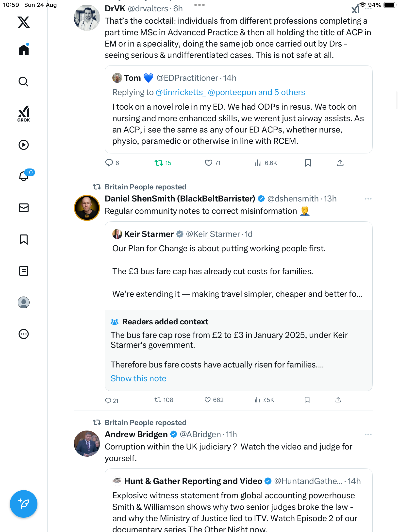The image size is (399, 532).
Task: Undo repost on DrVK's post
Action: [x=159, y=163]
